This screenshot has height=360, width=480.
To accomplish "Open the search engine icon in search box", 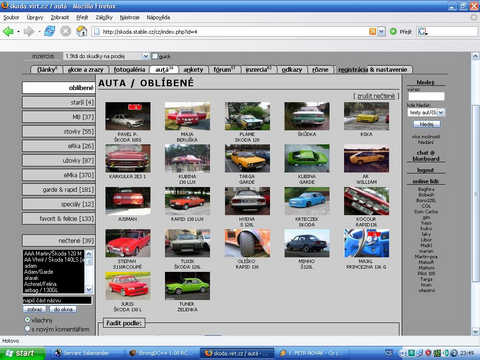I will [422, 32].
